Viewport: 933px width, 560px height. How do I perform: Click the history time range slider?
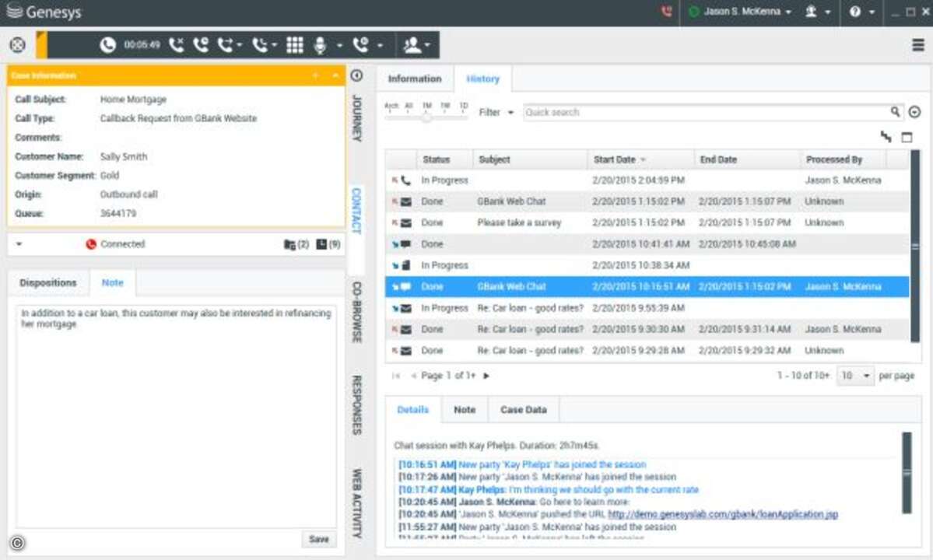coord(426,117)
